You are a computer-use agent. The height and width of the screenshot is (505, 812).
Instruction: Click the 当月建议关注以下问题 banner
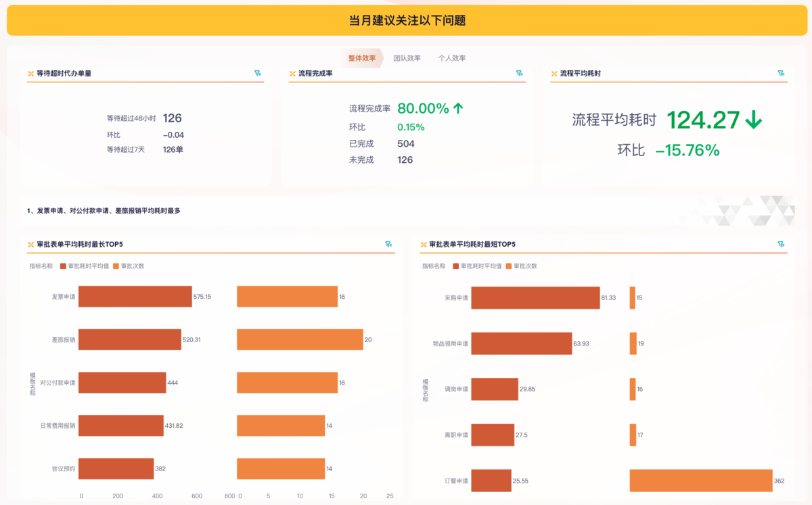click(406, 20)
